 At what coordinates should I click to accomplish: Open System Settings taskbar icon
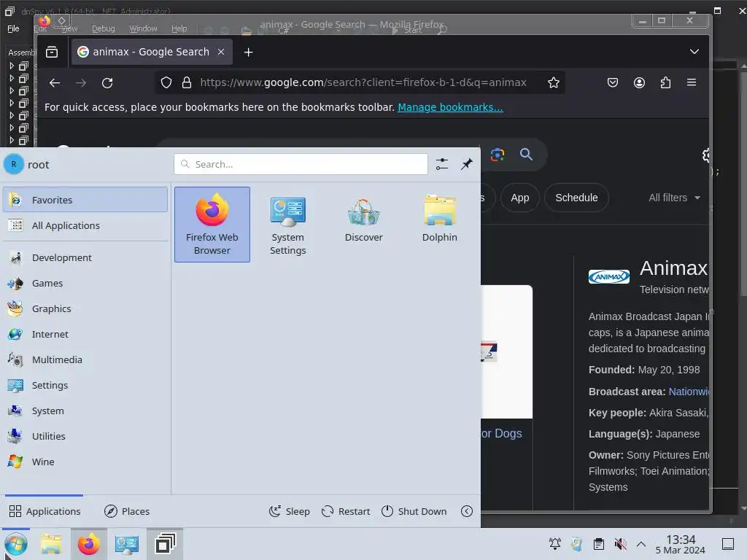(127, 544)
